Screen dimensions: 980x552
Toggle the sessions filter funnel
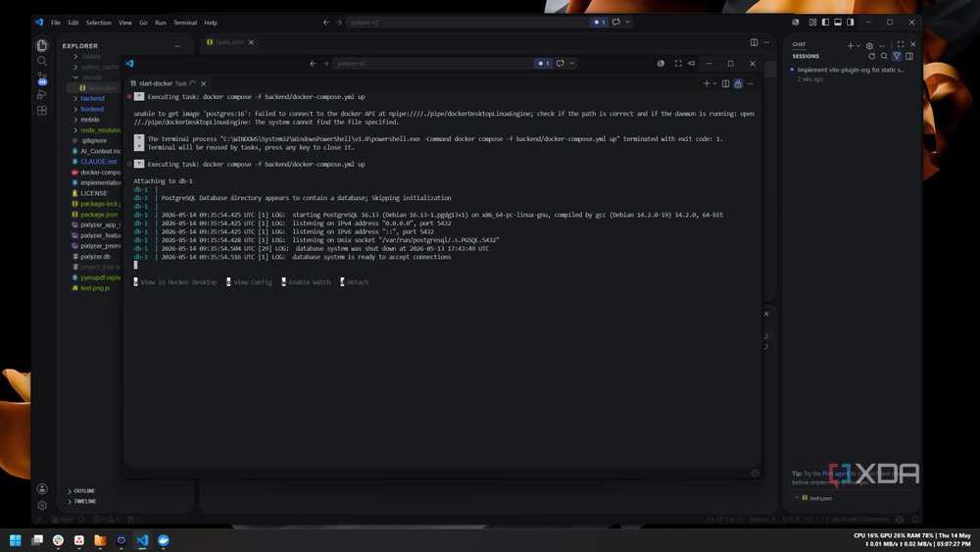[897, 56]
